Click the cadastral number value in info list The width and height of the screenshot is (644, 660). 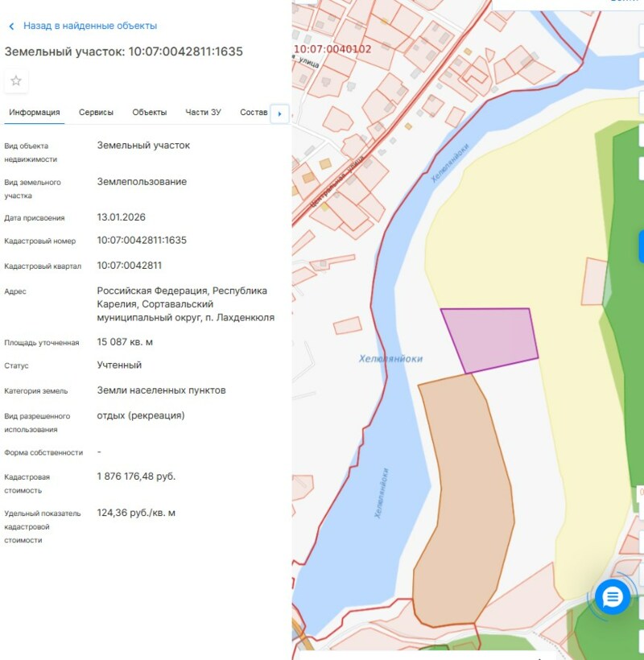[142, 240]
